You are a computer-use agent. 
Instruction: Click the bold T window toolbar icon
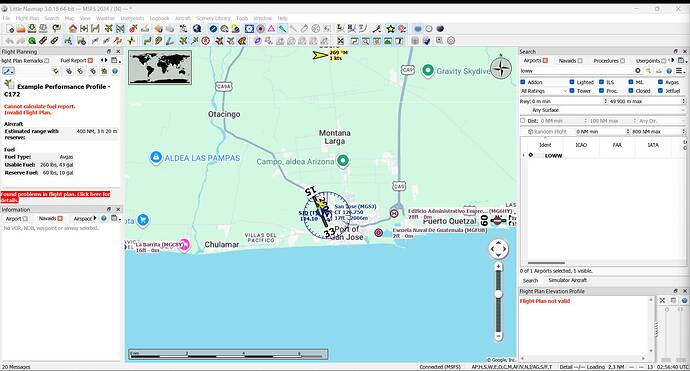[x=399, y=40]
